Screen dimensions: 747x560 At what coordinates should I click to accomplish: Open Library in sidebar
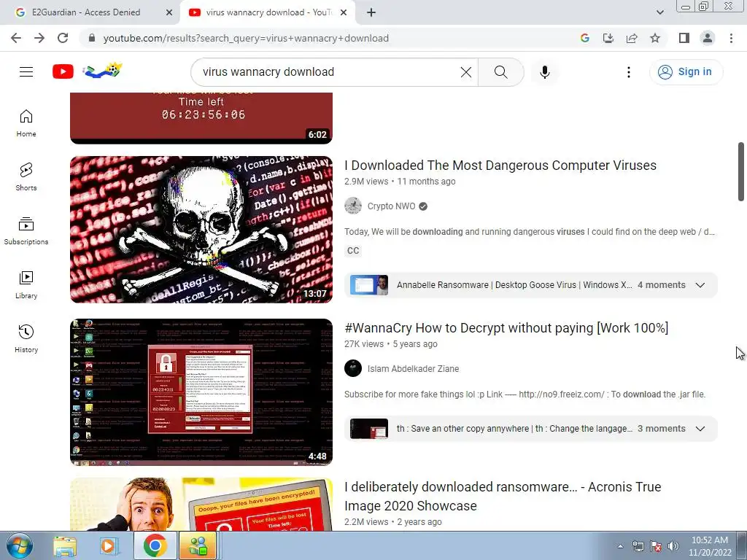[x=26, y=285]
